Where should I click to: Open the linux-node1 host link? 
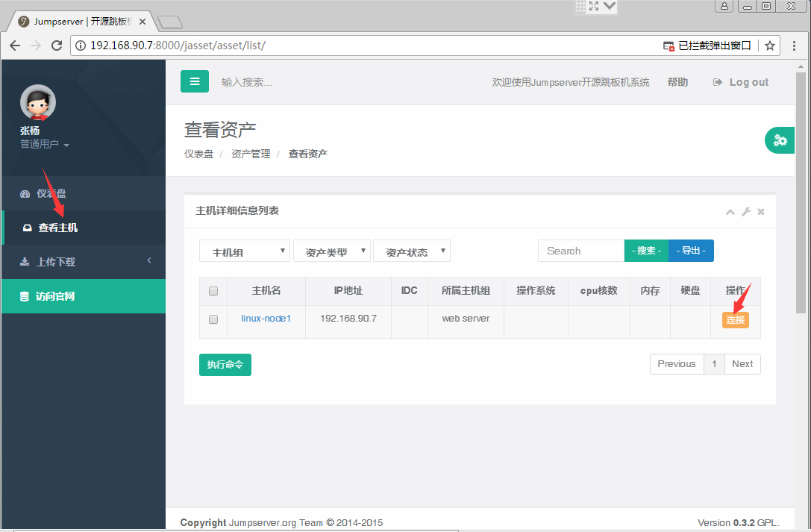coord(266,319)
